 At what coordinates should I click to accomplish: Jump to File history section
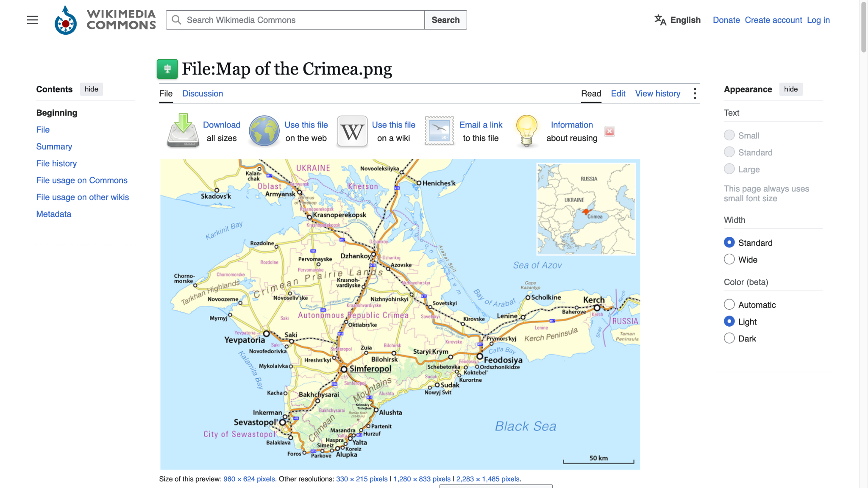pos(56,164)
